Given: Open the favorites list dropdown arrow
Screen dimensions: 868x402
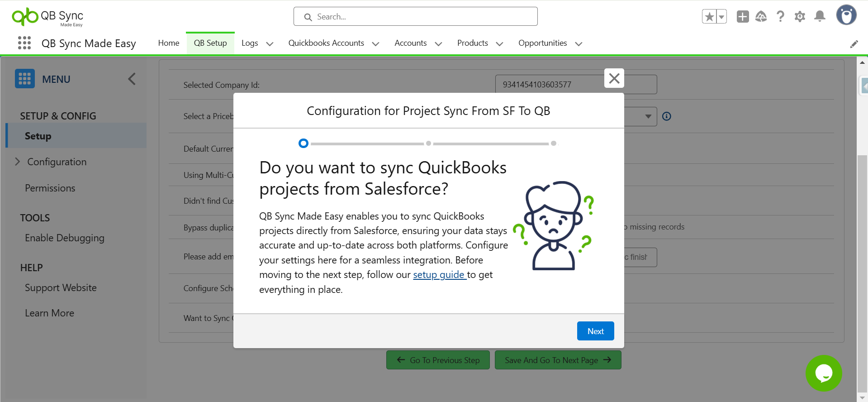Looking at the screenshot, I should point(721,17).
